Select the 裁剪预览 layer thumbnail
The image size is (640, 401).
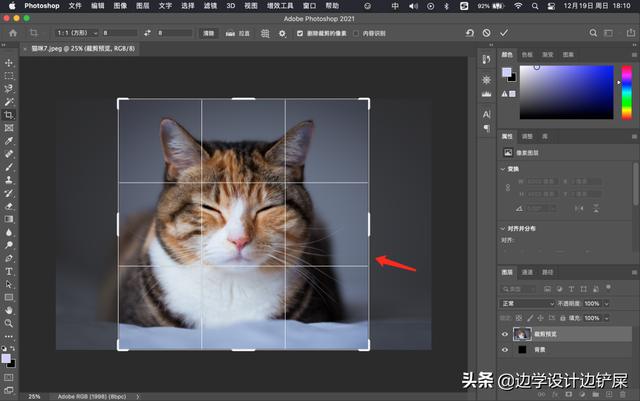coord(521,333)
